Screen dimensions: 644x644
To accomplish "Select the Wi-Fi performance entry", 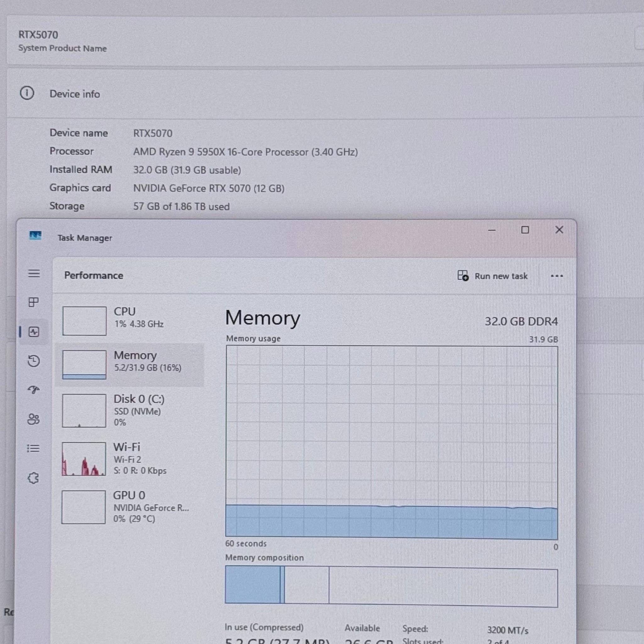I will [130, 459].
